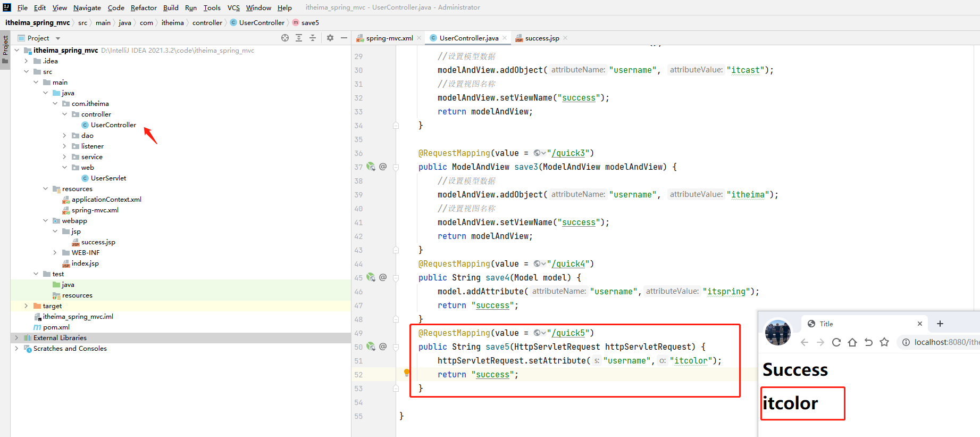Click the /quick4 mapping link
This screenshot has width=980, height=437.
[568, 263]
